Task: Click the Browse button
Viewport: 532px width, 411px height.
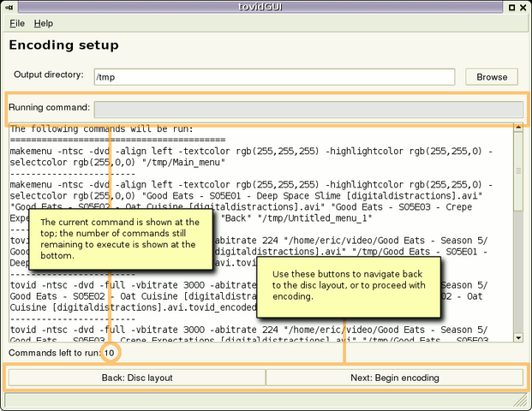Action: pyautogui.click(x=492, y=77)
